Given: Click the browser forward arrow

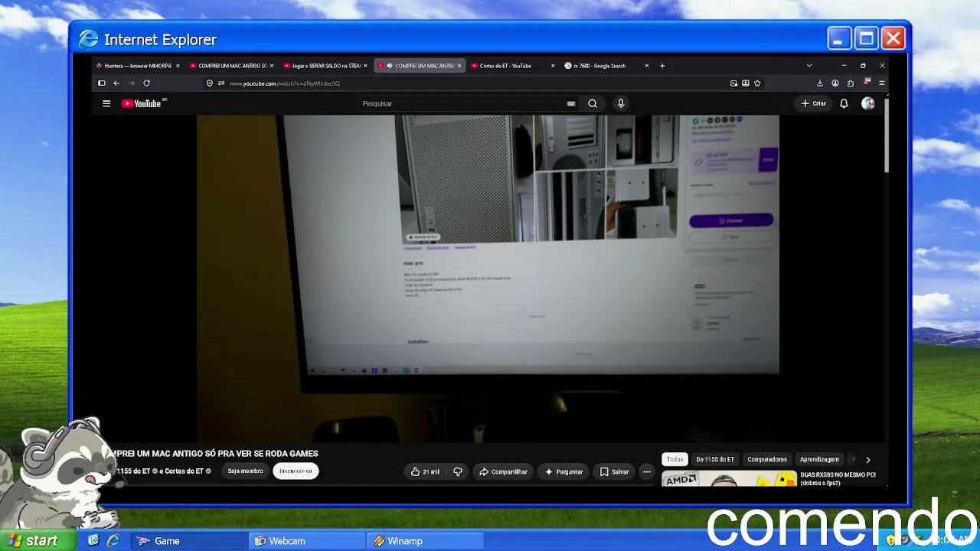Looking at the screenshot, I should [131, 83].
